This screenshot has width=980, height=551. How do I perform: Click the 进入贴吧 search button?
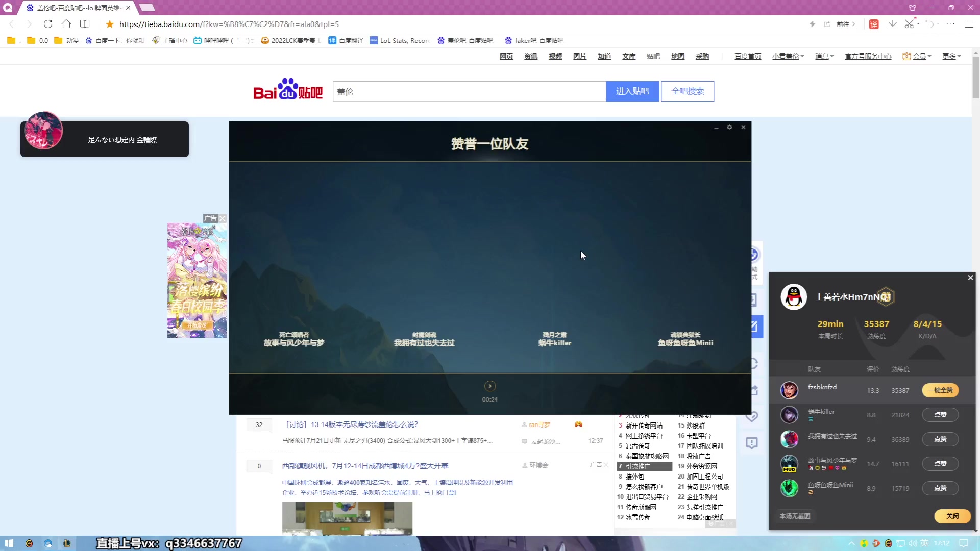(632, 91)
